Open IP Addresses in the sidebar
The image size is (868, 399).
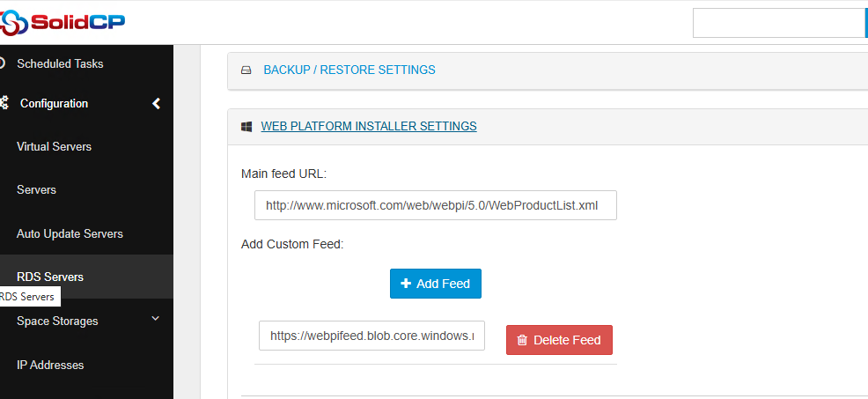[x=50, y=365]
